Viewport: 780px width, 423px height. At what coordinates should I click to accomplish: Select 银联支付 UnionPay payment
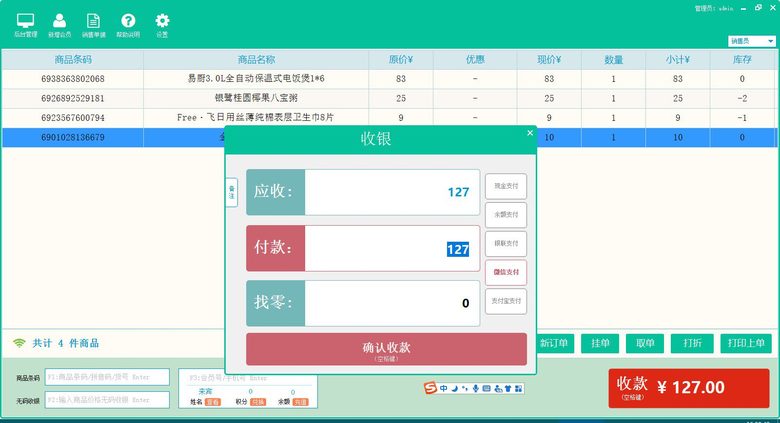(x=506, y=244)
